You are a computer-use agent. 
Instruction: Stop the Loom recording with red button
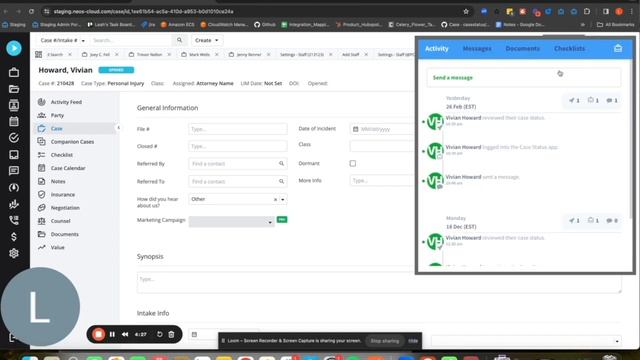pos(98,334)
